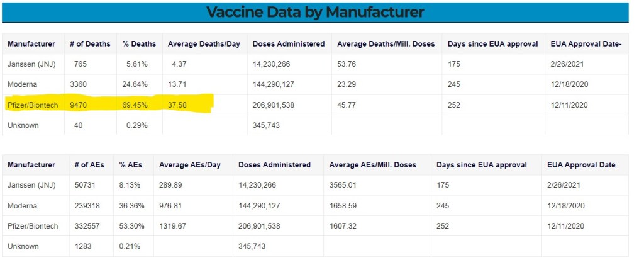
Task: Select Pfizer/Biontech's 1319.67 average AEs cell
Action: [173, 226]
